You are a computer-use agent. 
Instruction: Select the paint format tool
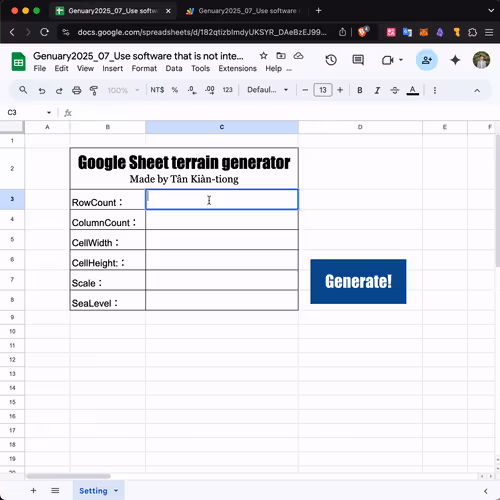tap(94, 90)
